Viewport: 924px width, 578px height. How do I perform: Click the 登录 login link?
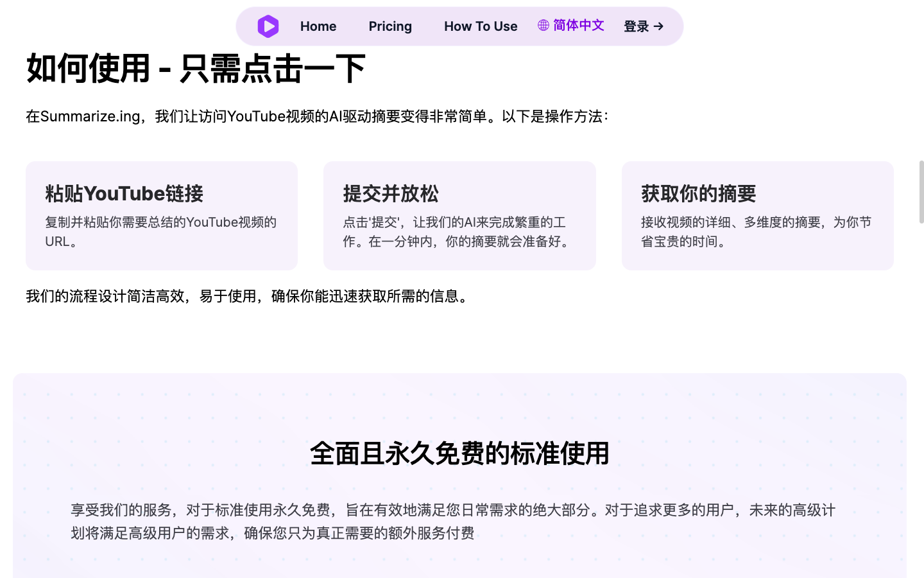(636, 26)
